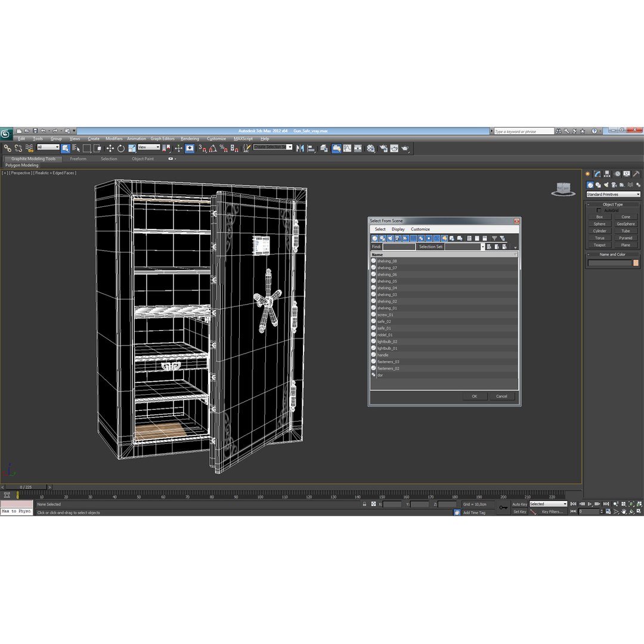Activate Select and Scale tool

point(132,148)
